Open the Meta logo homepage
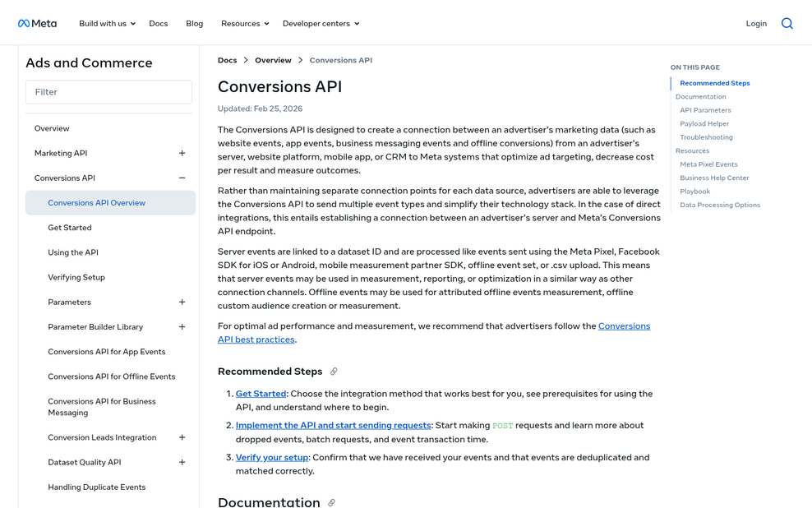812x508 pixels. 37,23
